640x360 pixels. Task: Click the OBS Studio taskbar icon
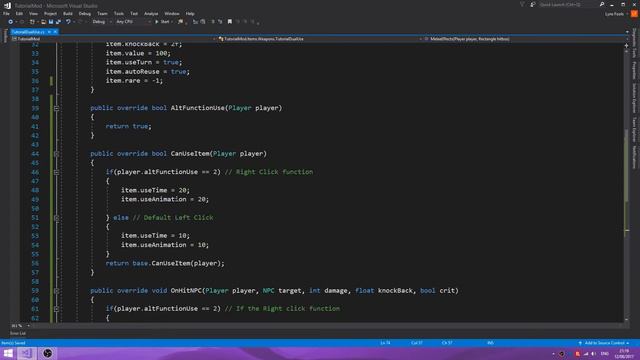click(47, 353)
